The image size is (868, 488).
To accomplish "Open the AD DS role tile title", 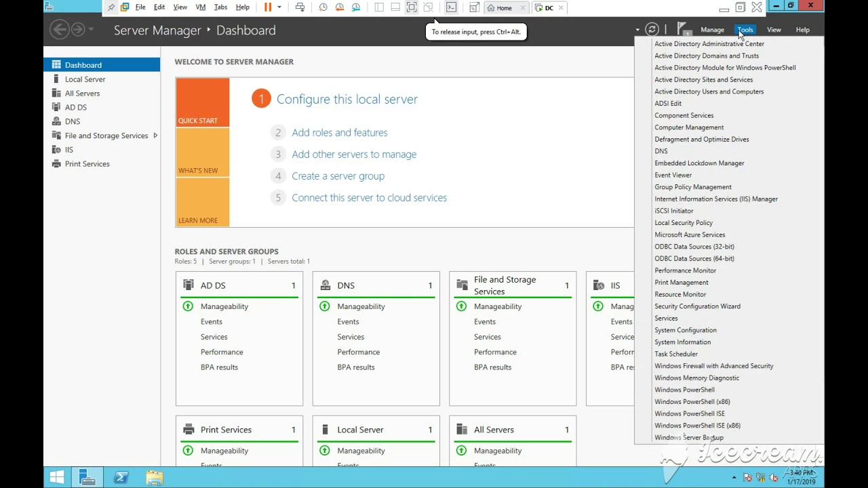I will coord(213,285).
